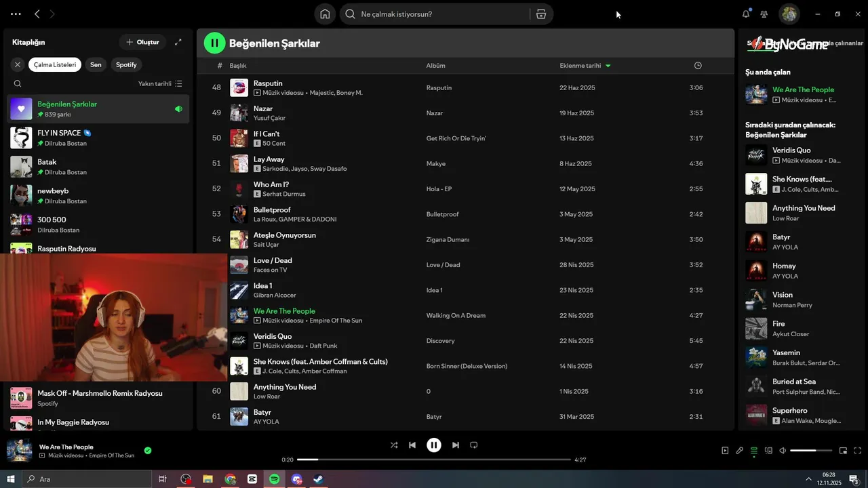
Task: Go to Spotify Home via house icon
Action: click(325, 14)
